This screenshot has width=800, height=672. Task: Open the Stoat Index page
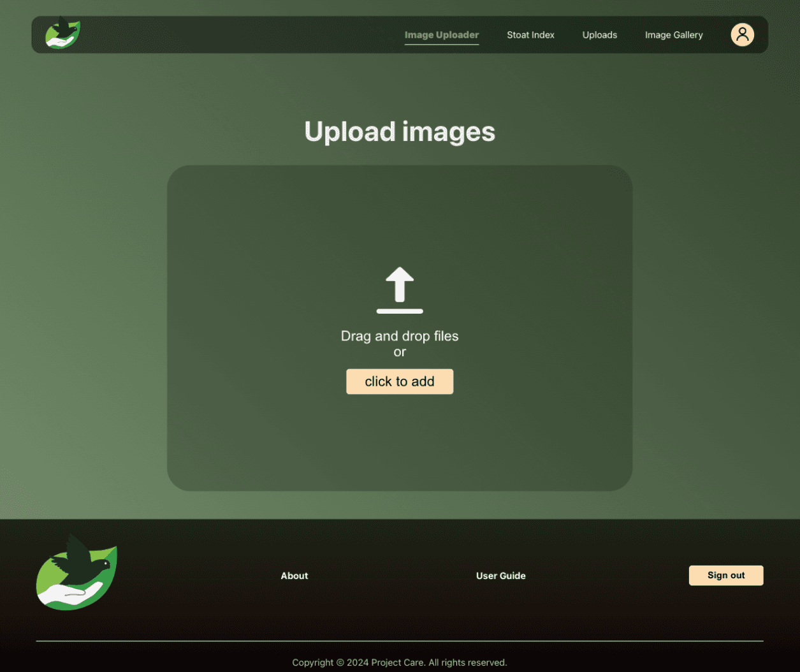(x=530, y=35)
